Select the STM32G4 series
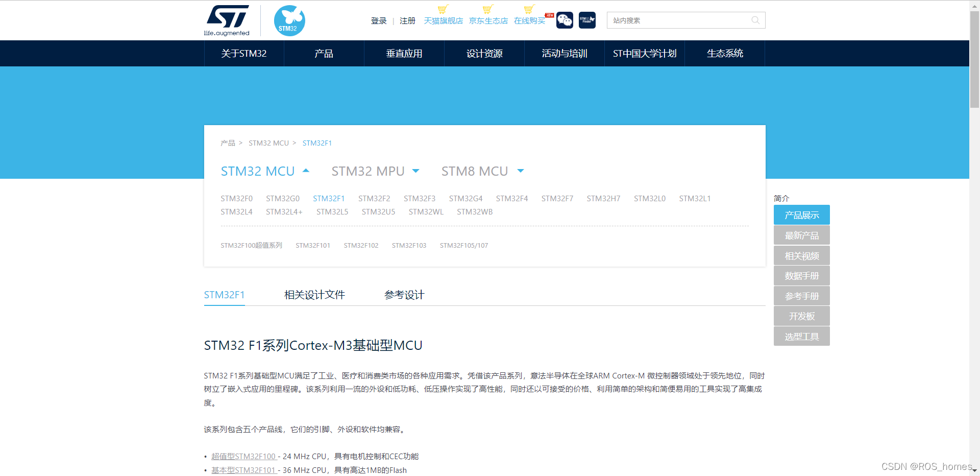980x476 pixels. click(465, 199)
